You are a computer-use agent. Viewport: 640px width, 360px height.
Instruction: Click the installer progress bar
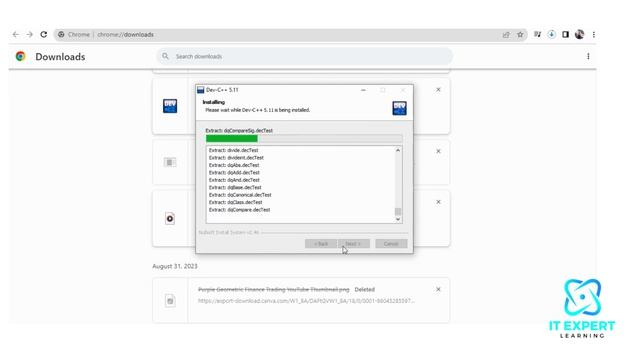[x=304, y=139]
